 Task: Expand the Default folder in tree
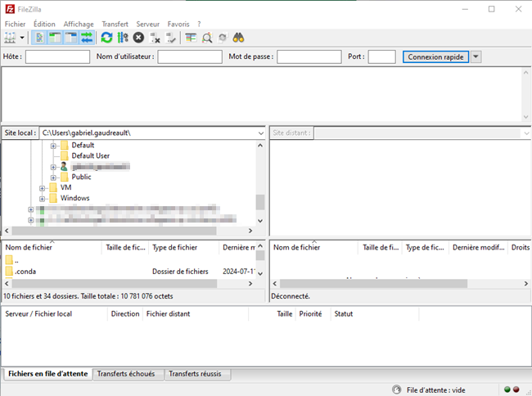pos(53,146)
